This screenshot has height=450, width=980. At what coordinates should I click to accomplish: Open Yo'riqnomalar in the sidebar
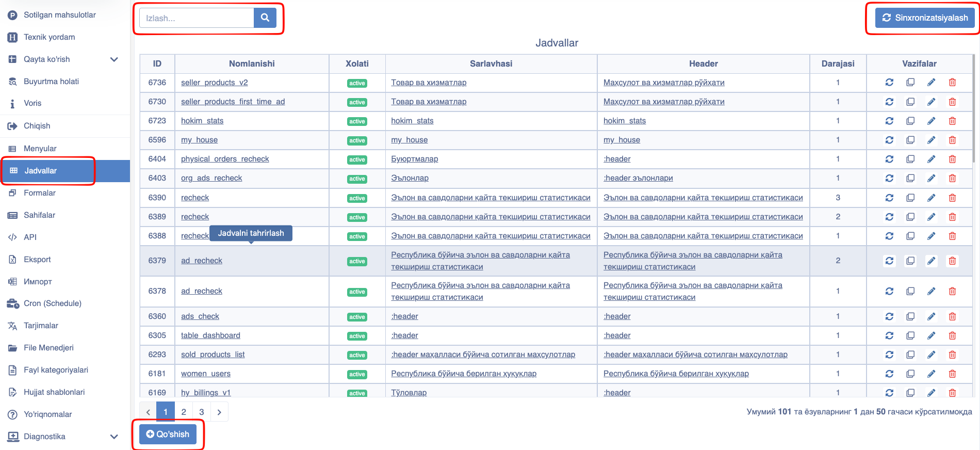click(x=65, y=414)
